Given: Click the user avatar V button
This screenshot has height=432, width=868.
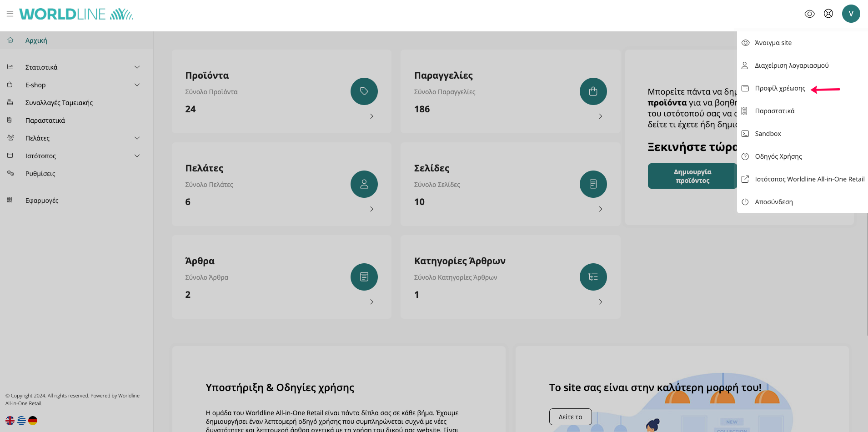Looking at the screenshot, I should [x=851, y=14].
